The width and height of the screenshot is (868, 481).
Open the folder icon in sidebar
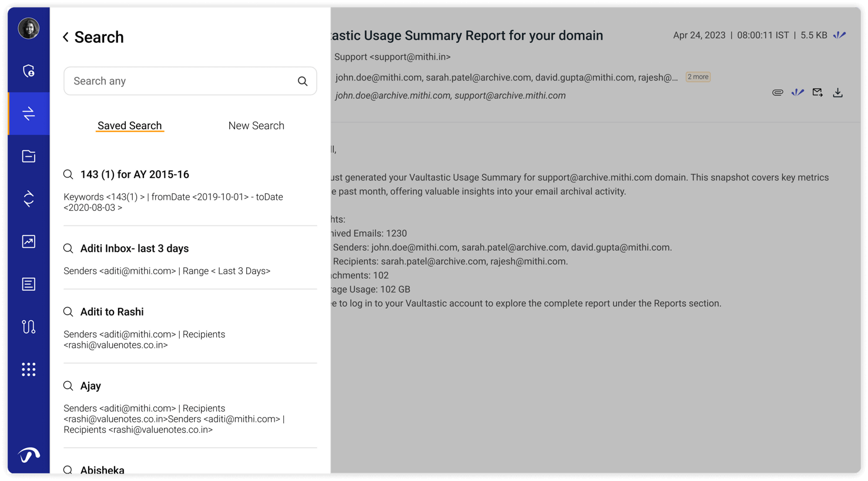point(28,156)
